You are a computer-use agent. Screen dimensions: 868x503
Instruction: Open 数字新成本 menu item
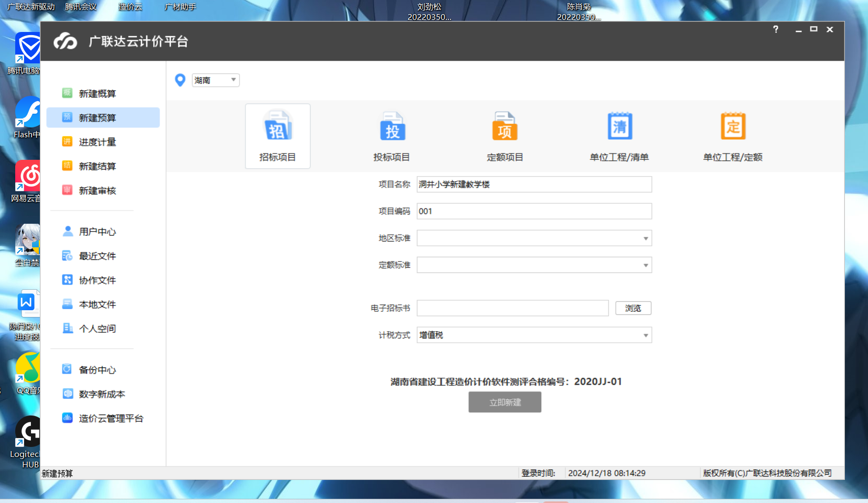pyautogui.click(x=103, y=394)
